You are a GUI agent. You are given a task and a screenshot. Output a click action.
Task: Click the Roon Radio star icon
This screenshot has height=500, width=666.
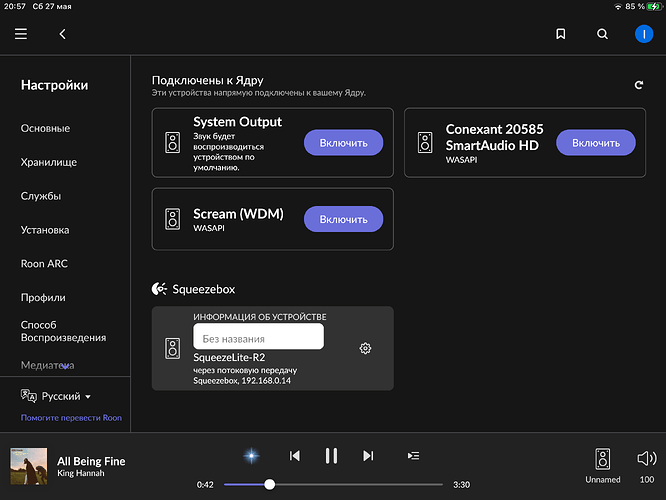251,456
